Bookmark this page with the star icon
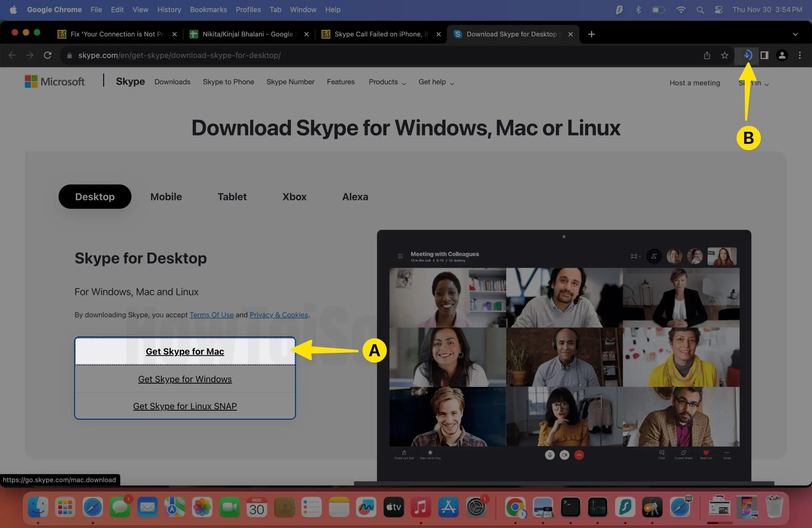The height and width of the screenshot is (528, 812). point(724,55)
